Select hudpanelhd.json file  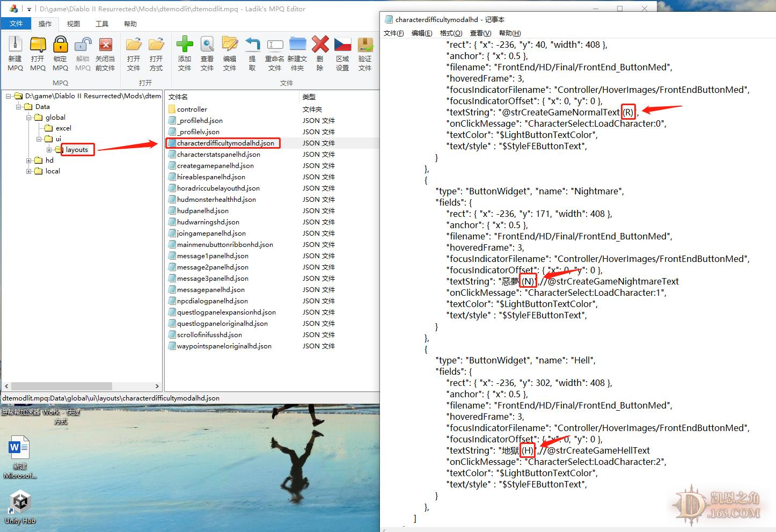tap(202, 211)
